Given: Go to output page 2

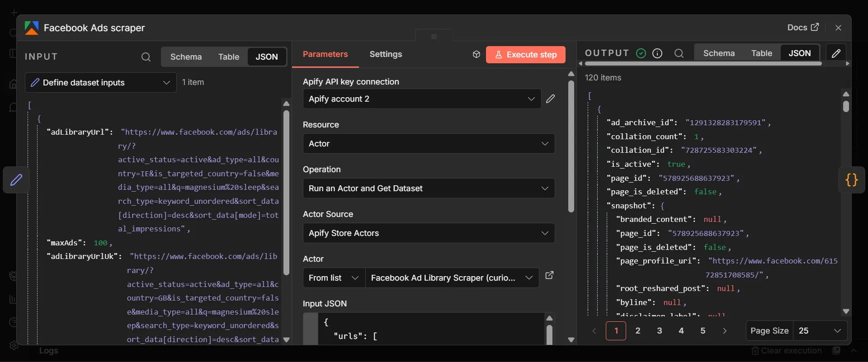Looking at the screenshot, I should pyautogui.click(x=638, y=331).
